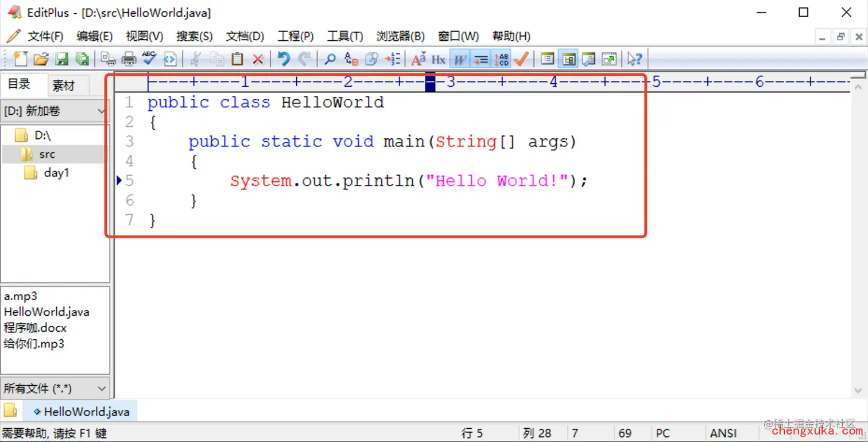Viewport: 868px width, 442px height.
Task: Click the orange checkmark icon
Action: (x=521, y=59)
